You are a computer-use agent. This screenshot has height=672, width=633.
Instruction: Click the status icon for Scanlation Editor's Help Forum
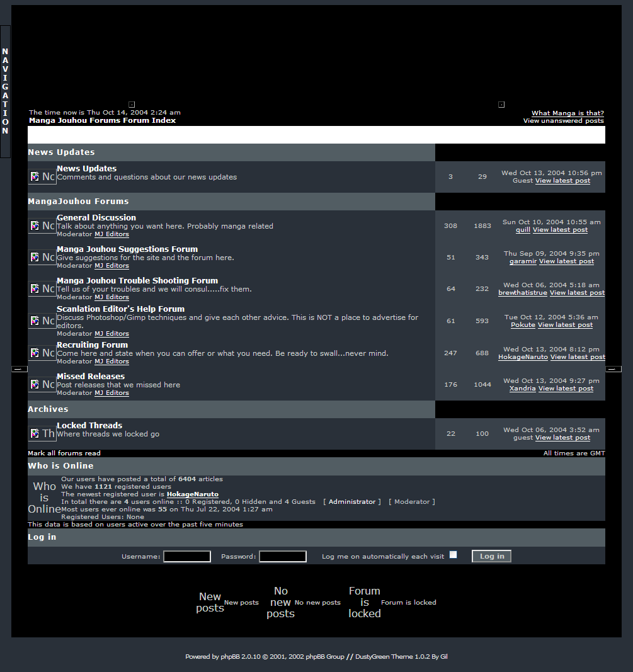(x=42, y=321)
